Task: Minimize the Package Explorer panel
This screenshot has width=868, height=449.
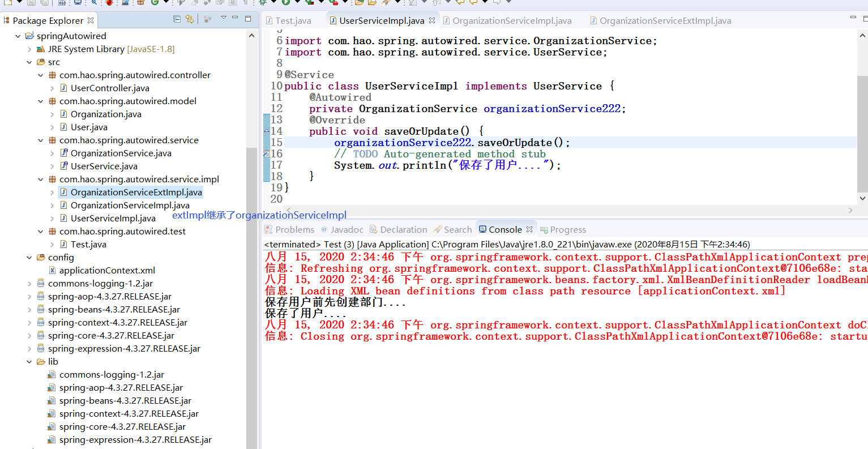Action: [235, 18]
